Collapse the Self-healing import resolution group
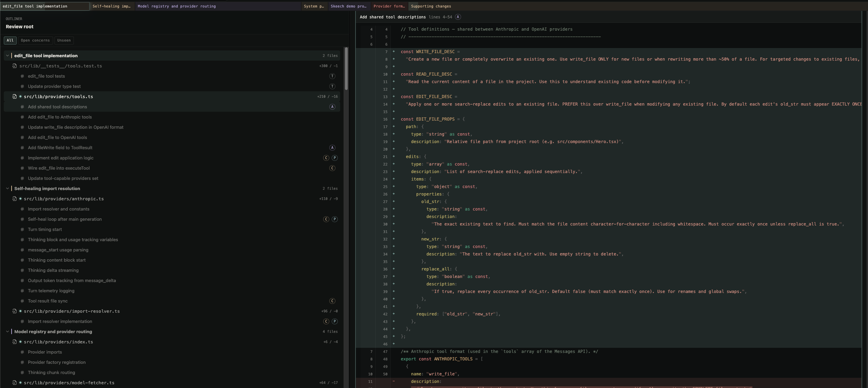868x388 pixels. (7, 188)
